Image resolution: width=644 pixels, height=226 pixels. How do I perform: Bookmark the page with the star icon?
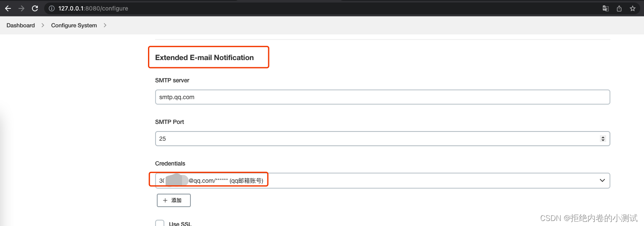pos(632,8)
